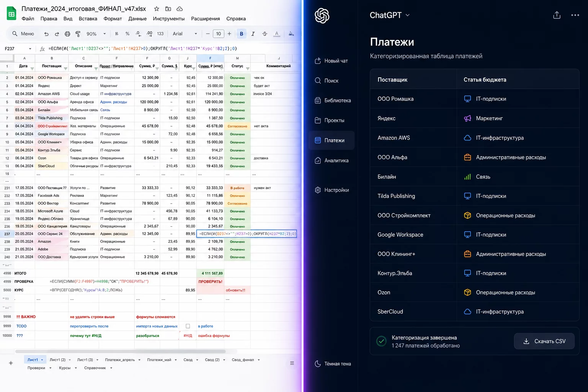588x392 pixels.
Task: Open the fill color bucket picker
Action: [x=291, y=34]
